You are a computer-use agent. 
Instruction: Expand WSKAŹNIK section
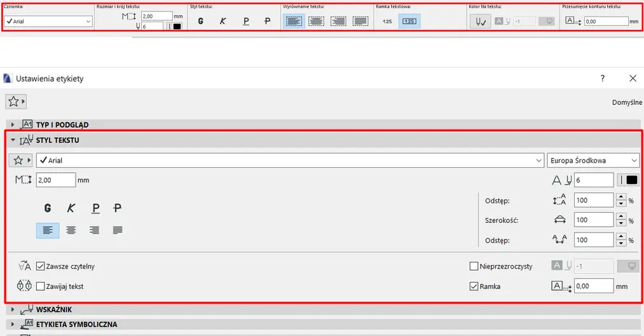[12, 310]
